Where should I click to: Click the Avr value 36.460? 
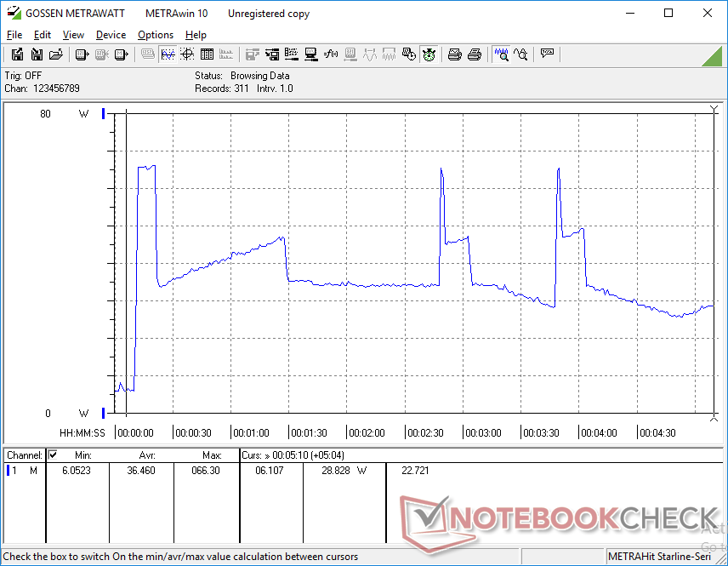coord(141,471)
